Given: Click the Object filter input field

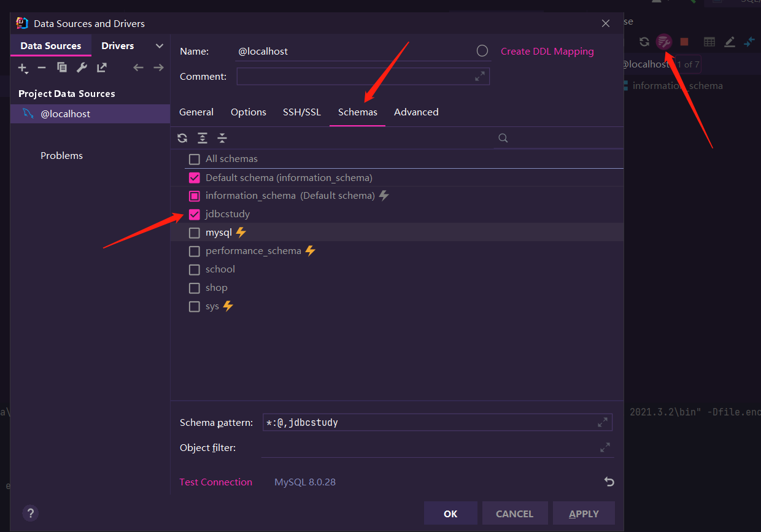Looking at the screenshot, I should [437, 447].
